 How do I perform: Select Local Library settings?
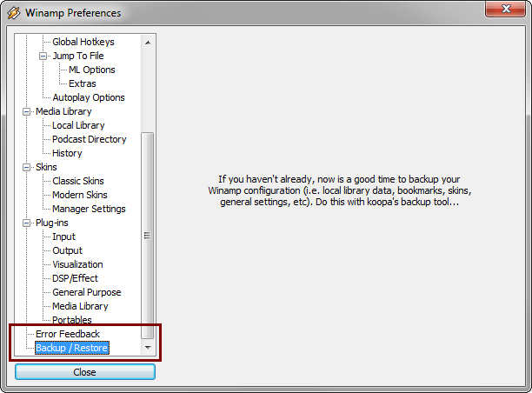(x=78, y=125)
